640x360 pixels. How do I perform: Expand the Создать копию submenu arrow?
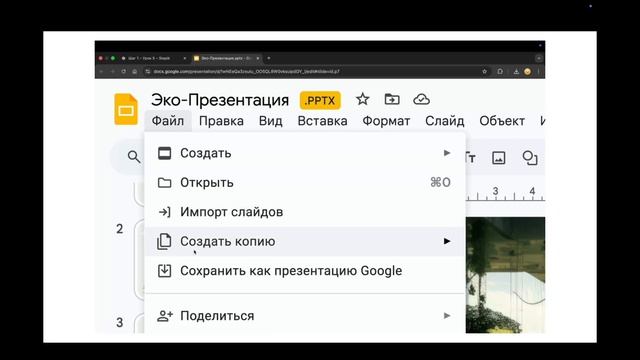coord(447,241)
